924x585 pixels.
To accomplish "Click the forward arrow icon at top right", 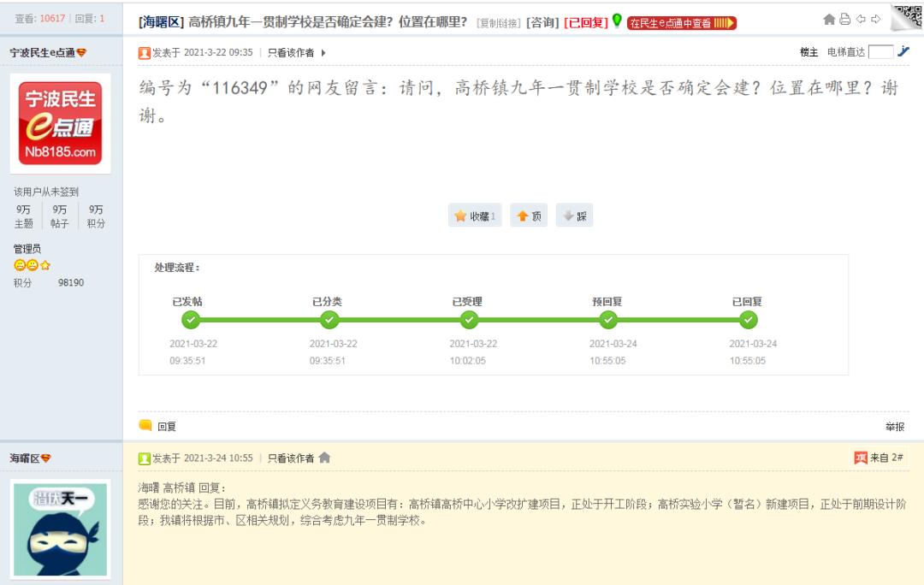I will click(x=876, y=18).
